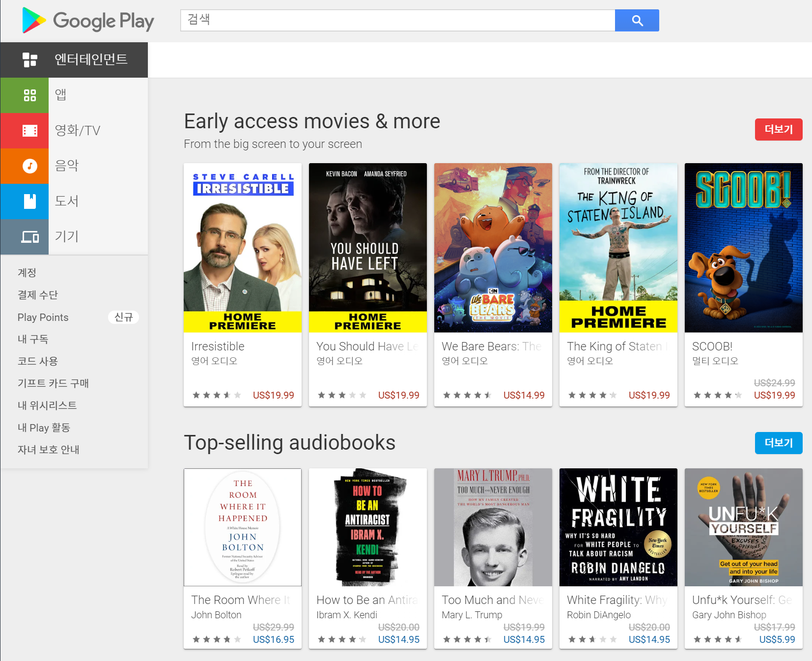Open the 엔터테인먼트 entertainment section icon
This screenshot has width=812, height=661.
coord(30,60)
